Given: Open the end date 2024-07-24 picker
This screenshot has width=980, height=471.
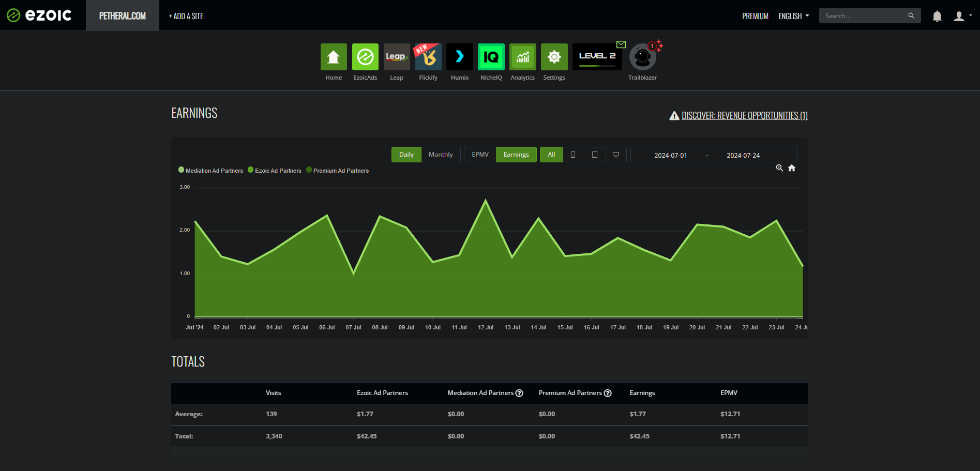Looking at the screenshot, I should [743, 155].
